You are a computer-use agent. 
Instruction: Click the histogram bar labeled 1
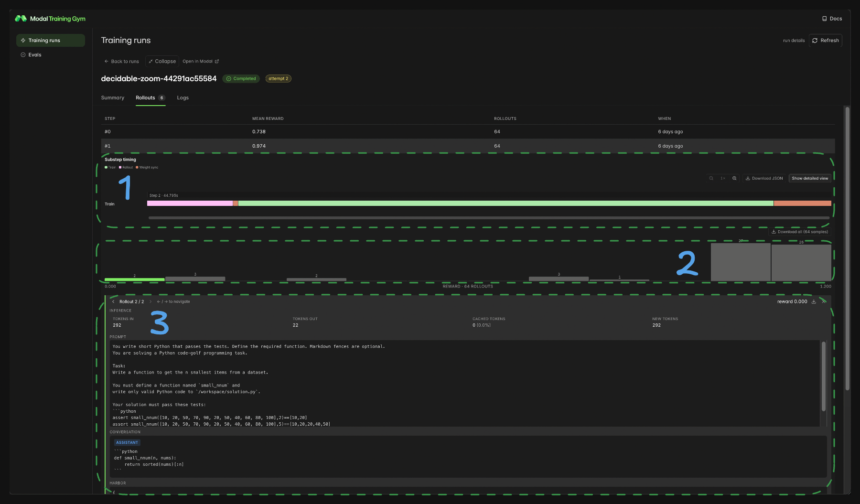[x=619, y=280]
